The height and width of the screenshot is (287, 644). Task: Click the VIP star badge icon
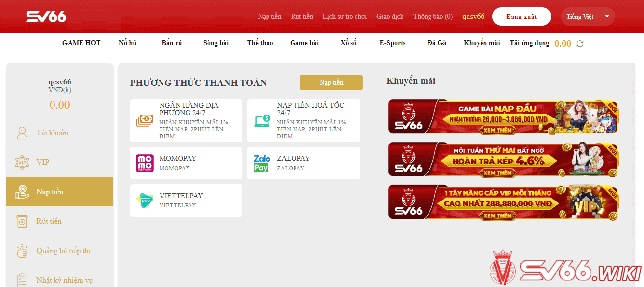point(22,162)
